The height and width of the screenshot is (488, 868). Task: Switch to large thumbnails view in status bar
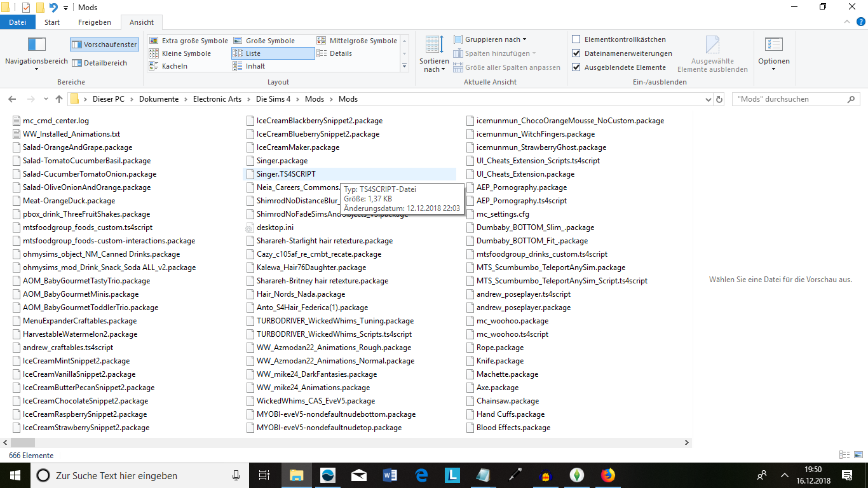point(859,455)
